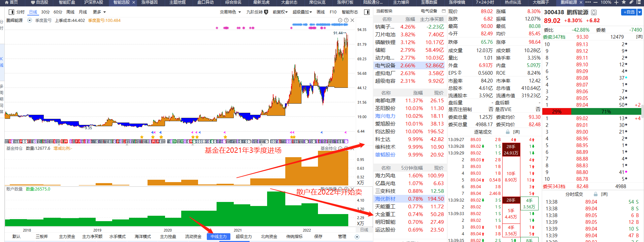
Task: Click the 71% green buy ratio bar
Action: pyautogui.click(x=606, y=111)
